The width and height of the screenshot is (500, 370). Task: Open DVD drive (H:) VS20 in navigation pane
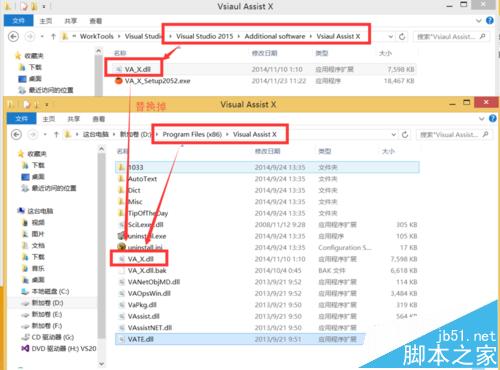59,349
